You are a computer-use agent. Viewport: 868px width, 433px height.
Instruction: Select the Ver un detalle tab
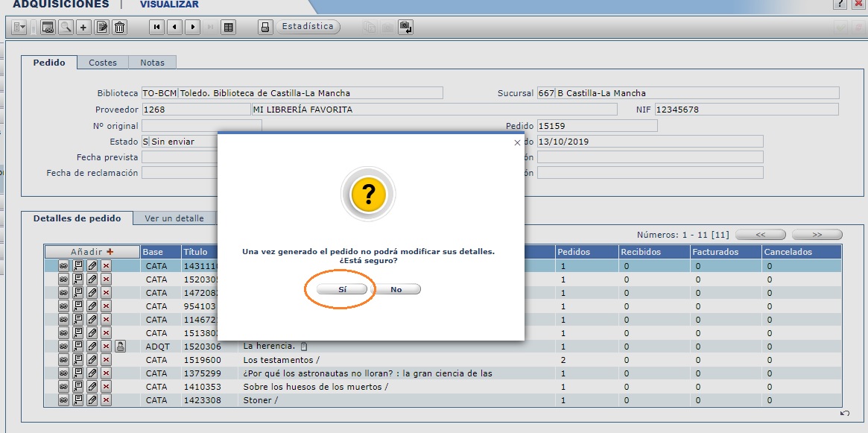click(x=174, y=218)
